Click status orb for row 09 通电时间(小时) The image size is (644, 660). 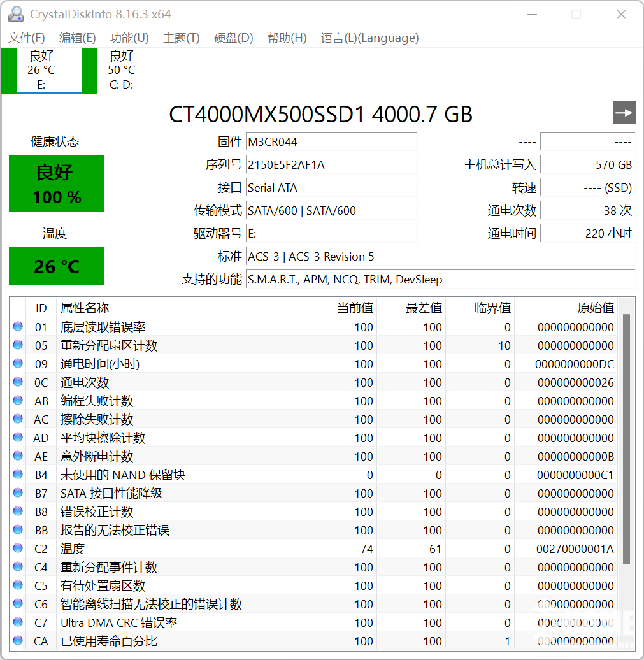18,363
